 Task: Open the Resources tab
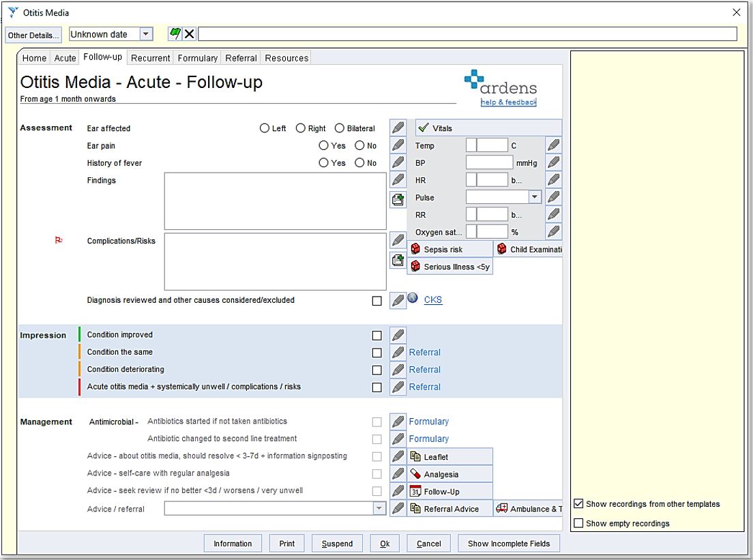tap(286, 57)
